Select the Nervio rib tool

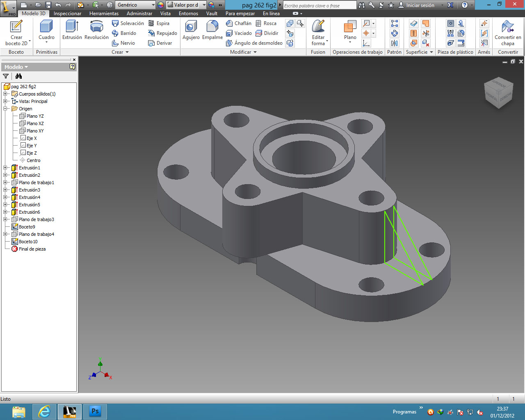point(123,43)
